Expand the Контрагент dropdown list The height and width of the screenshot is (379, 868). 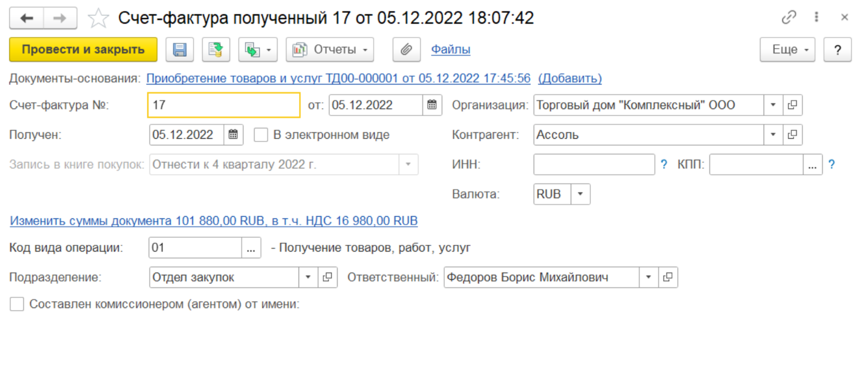pos(773,135)
